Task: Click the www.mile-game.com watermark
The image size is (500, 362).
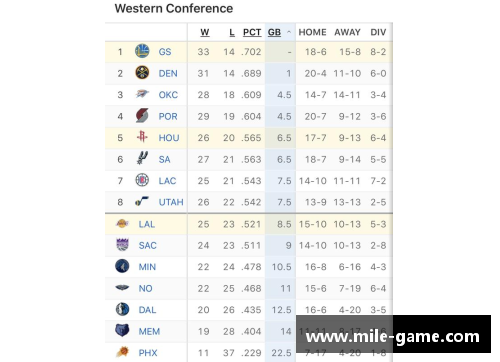Action: click(393, 334)
